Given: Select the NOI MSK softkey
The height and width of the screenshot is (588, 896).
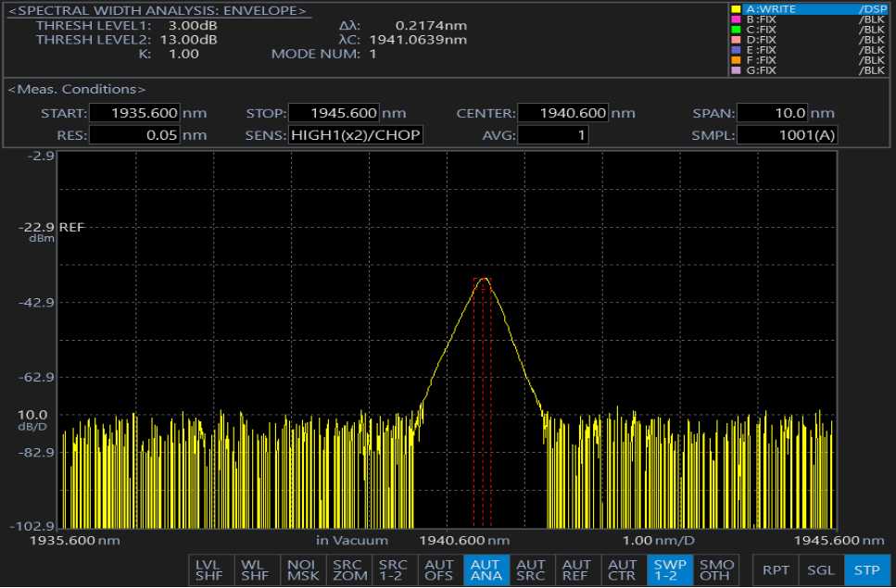Looking at the screenshot, I should (x=301, y=569).
